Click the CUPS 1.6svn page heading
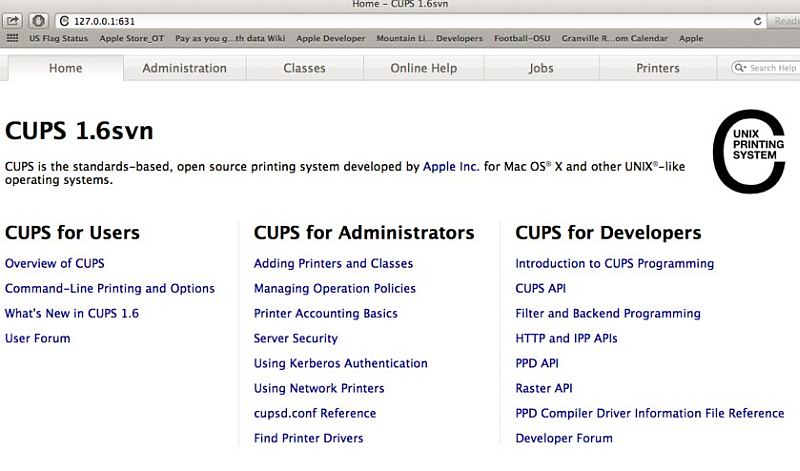The width and height of the screenshot is (800, 471). (x=79, y=131)
